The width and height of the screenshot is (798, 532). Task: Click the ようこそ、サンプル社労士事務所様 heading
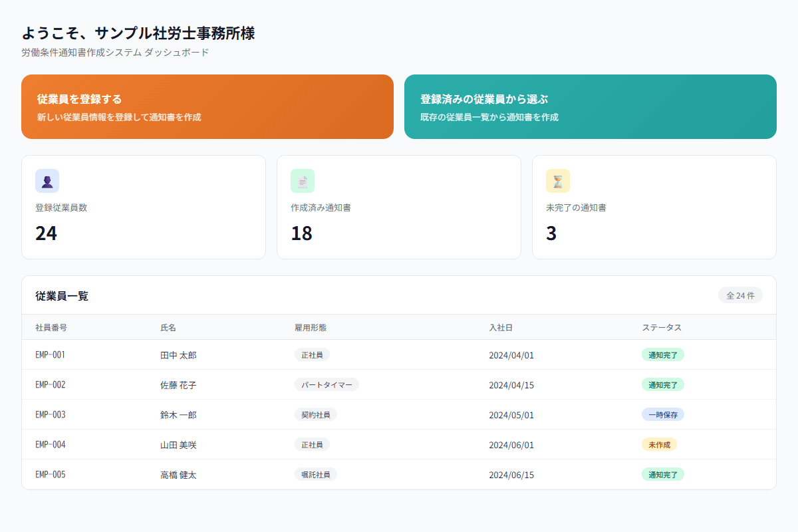click(138, 33)
